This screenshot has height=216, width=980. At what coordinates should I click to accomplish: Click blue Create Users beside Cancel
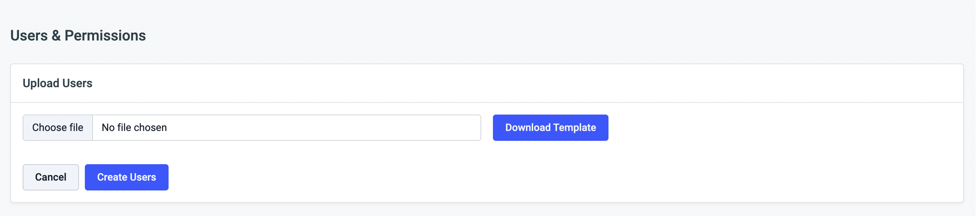[x=126, y=177]
